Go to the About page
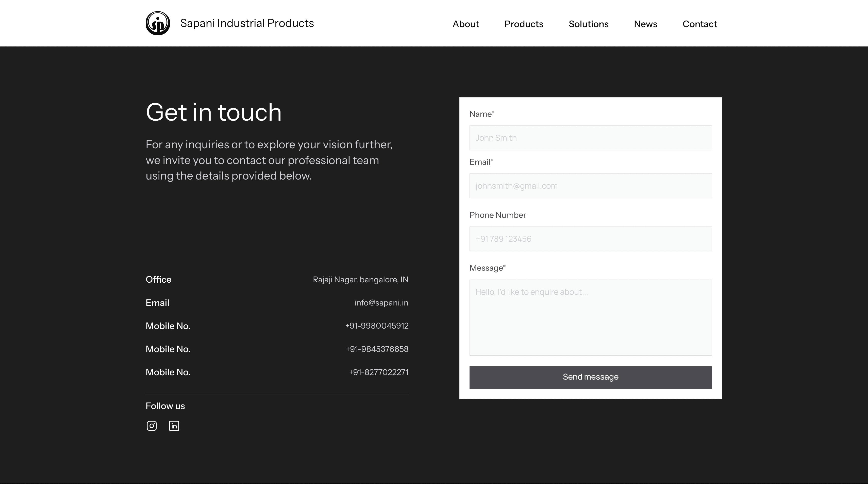868x484 pixels. pos(465,24)
